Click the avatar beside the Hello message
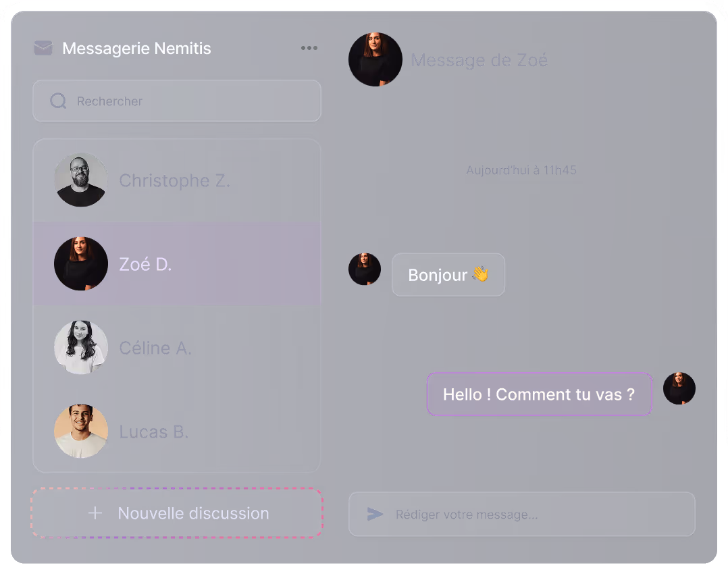Screen dimensions: 728x574 [679, 388]
